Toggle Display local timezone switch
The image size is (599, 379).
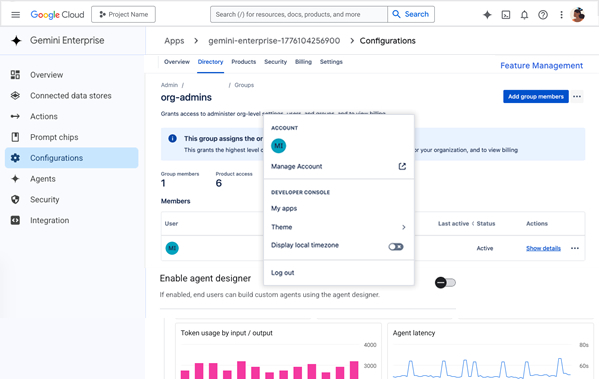396,247
